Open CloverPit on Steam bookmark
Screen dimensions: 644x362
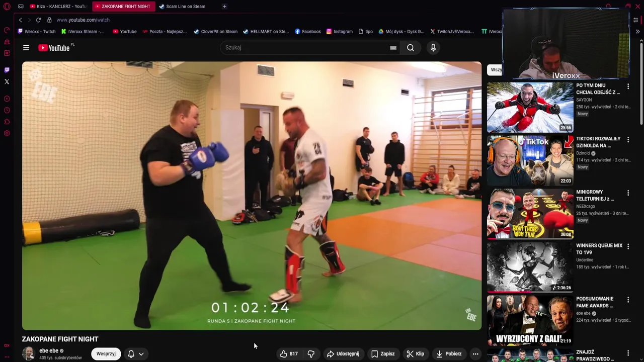(x=215, y=31)
